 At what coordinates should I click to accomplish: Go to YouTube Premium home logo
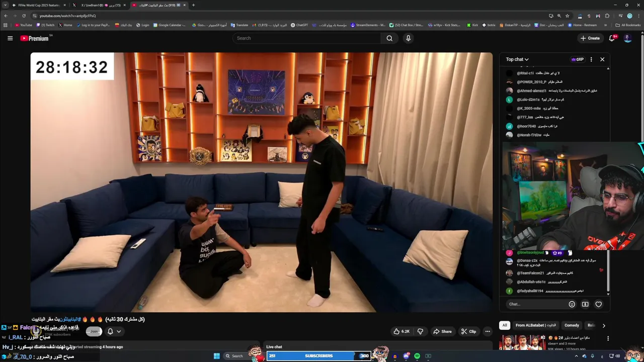click(x=35, y=38)
